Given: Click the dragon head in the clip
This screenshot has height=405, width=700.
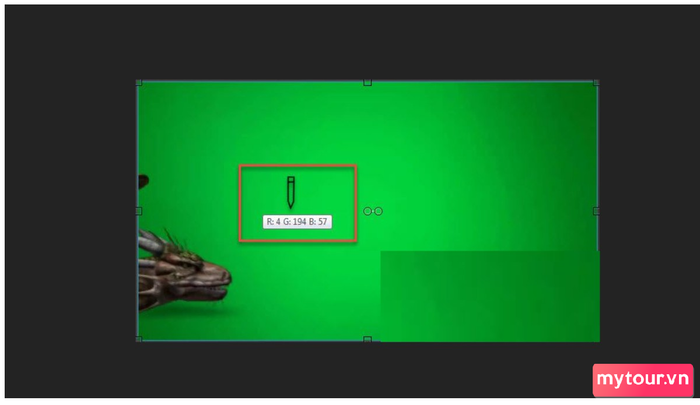Looking at the screenshot, I should [184, 272].
